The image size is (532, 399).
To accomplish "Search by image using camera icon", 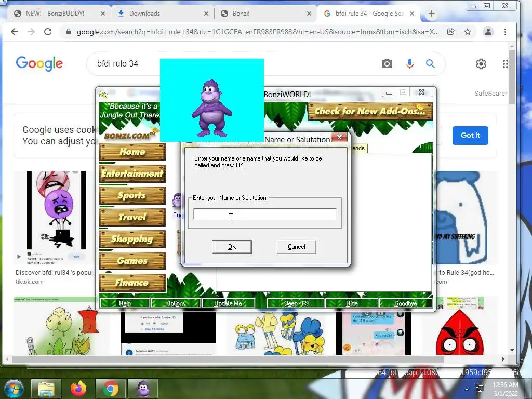I will coord(387,63).
